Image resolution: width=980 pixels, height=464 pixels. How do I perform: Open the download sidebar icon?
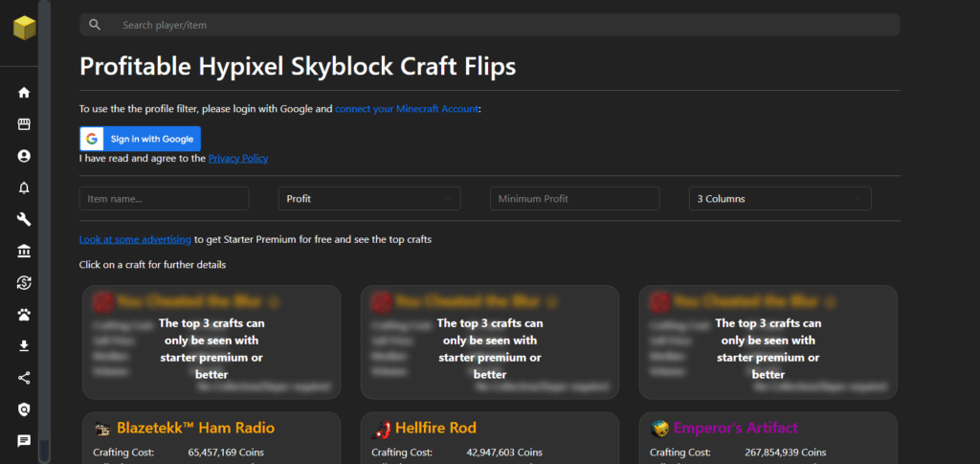24,346
